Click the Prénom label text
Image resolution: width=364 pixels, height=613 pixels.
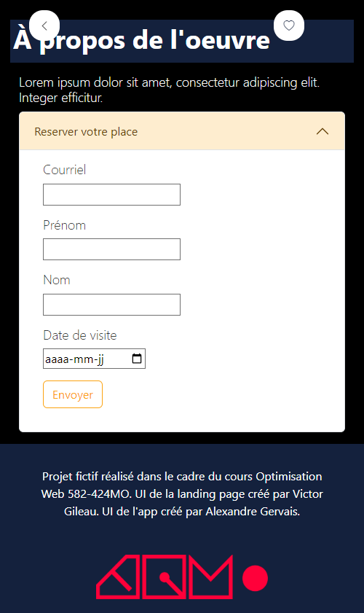point(65,225)
